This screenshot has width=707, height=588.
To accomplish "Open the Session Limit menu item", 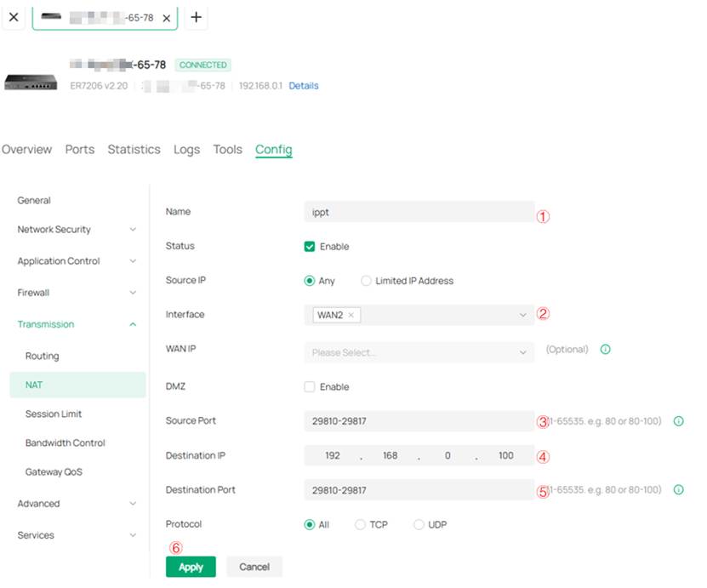I will click(54, 414).
